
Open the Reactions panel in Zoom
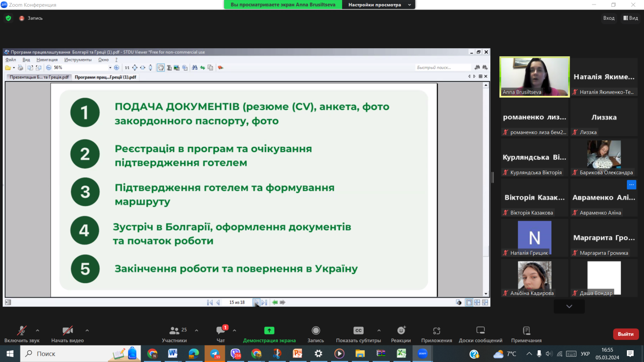click(401, 334)
